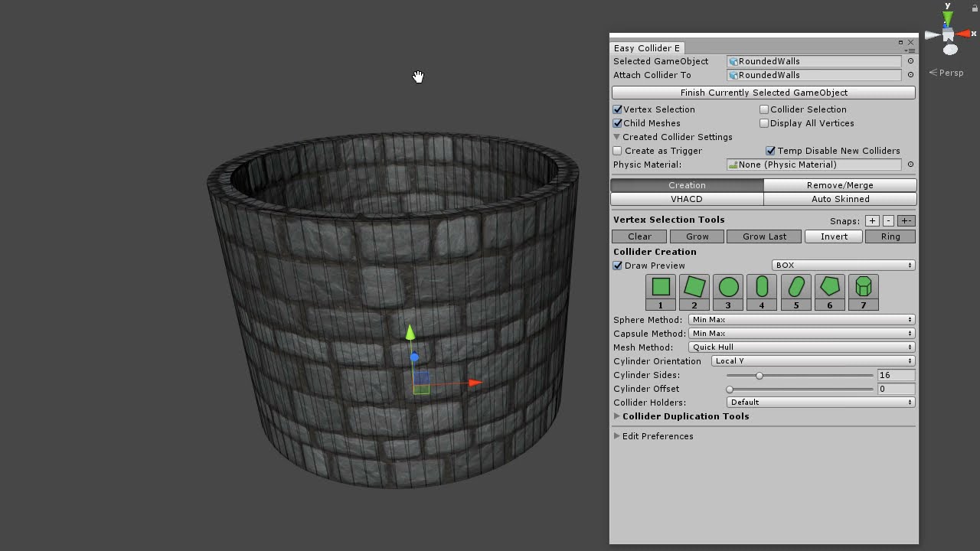
Task: Select rotated capsule collider icon numbered 5
Action: (795, 292)
